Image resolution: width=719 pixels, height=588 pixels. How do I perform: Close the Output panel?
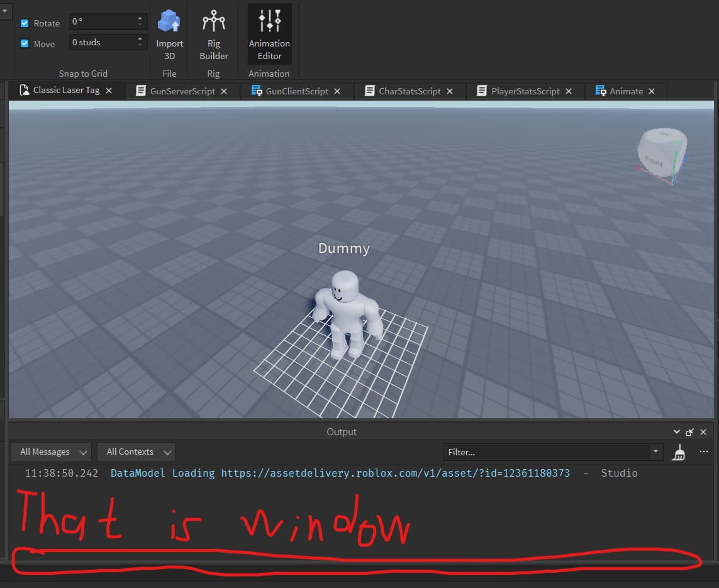pyautogui.click(x=703, y=432)
